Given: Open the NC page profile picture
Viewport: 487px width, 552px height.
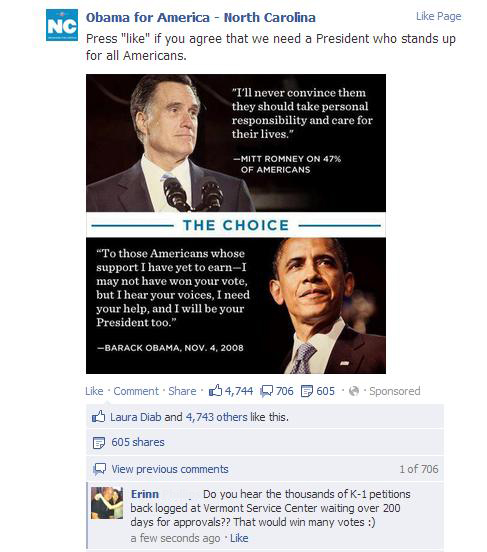Looking at the screenshot, I should 62,25.
